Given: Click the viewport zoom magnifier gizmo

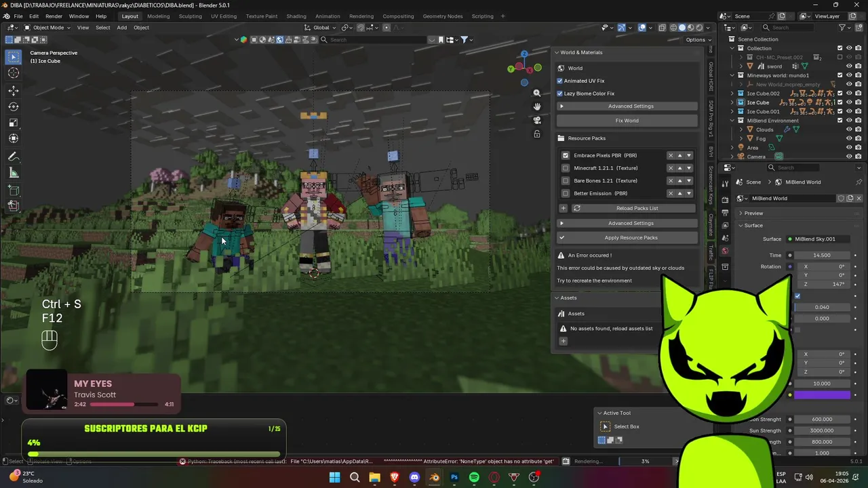Looking at the screenshot, I should pyautogui.click(x=536, y=94).
